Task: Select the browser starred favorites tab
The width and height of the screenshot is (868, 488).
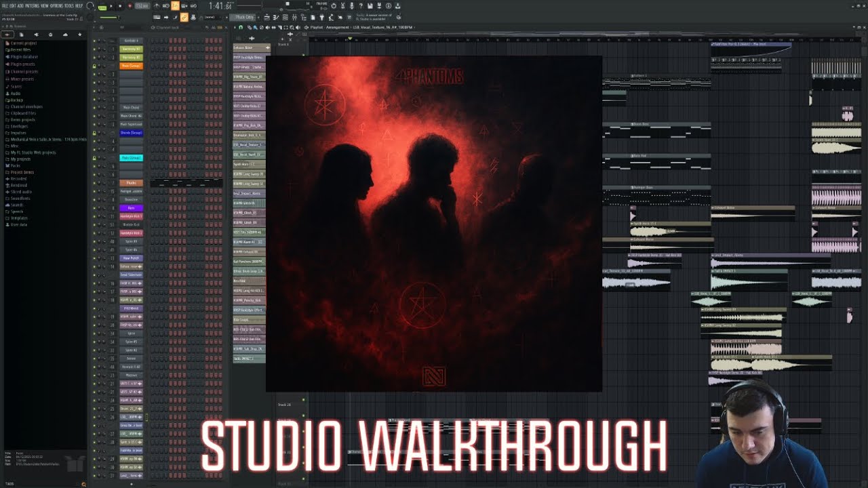Action: point(79,35)
